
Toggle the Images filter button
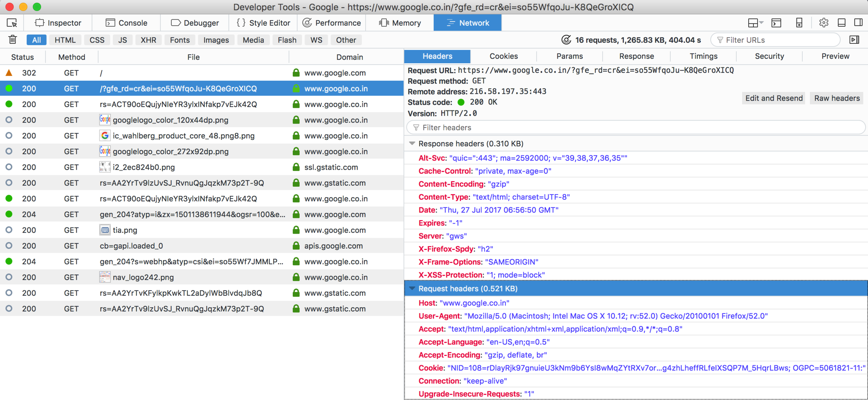pyautogui.click(x=216, y=40)
